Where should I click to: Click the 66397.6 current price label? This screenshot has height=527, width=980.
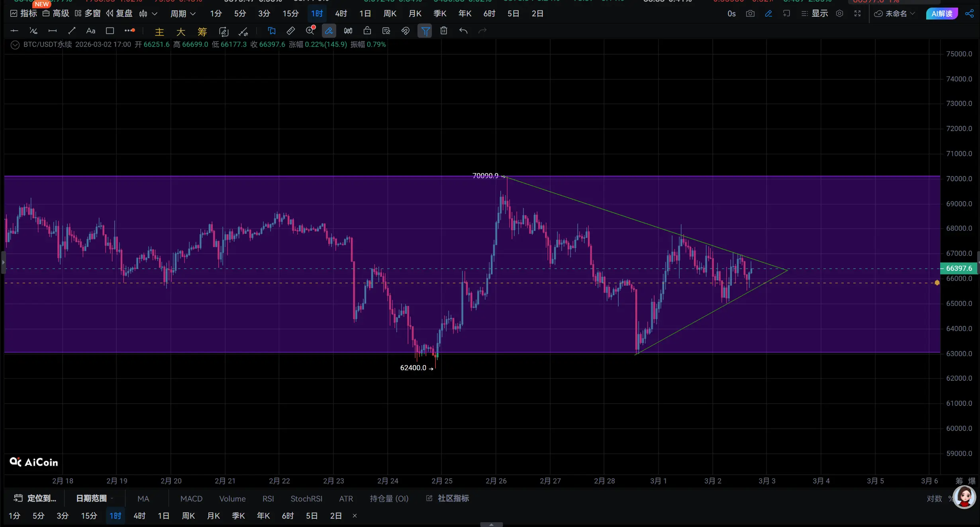(x=959, y=268)
